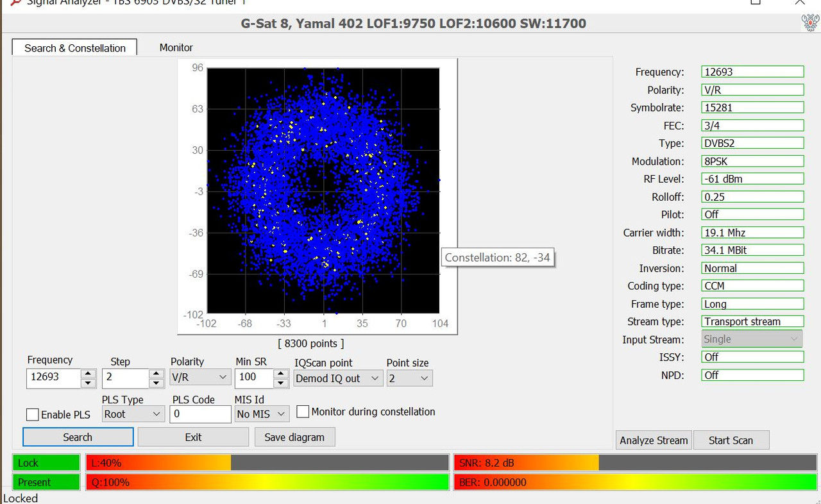Click the [ 8300 points ] label
821x504 pixels.
(x=311, y=344)
